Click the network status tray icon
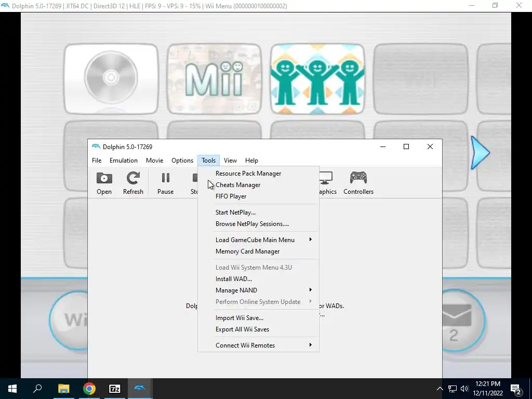This screenshot has height=399, width=532. point(453,389)
